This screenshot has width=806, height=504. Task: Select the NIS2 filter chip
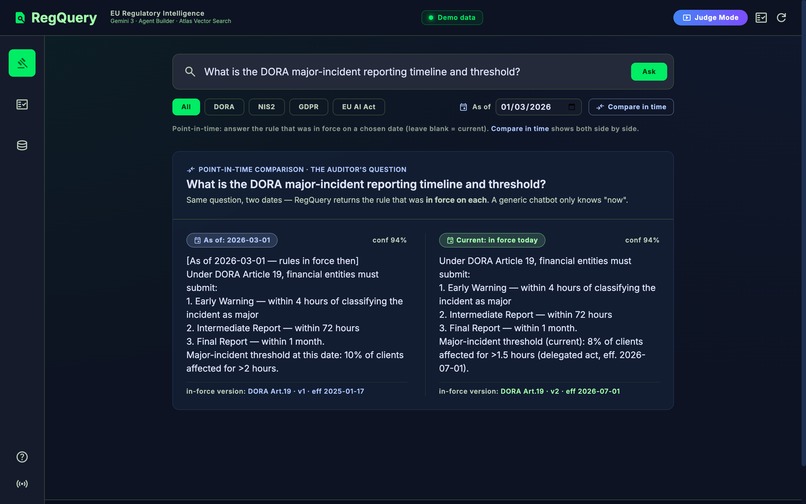click(x=266, y=107)
